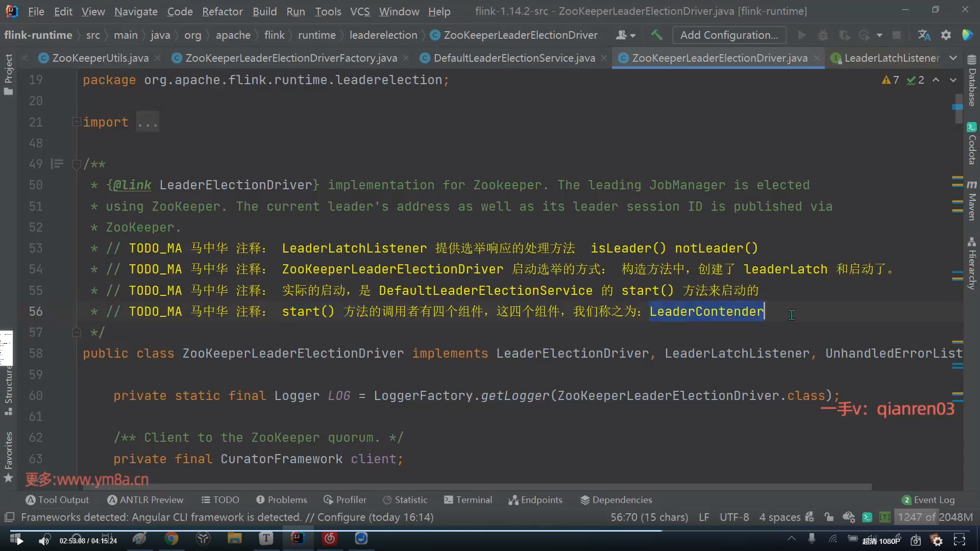
Task: Collapse the Javadoc comment block fold
Action: point(77,164)
